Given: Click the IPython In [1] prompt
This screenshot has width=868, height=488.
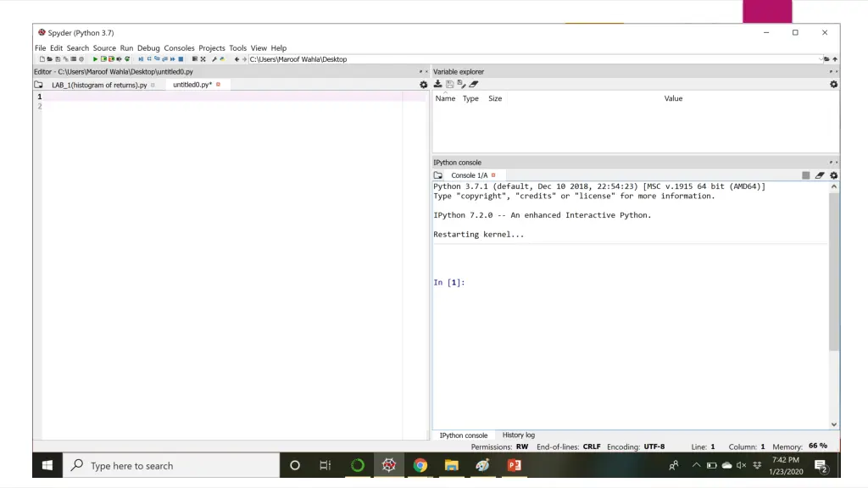Looking at the screenshot, I should click(449, 283).
